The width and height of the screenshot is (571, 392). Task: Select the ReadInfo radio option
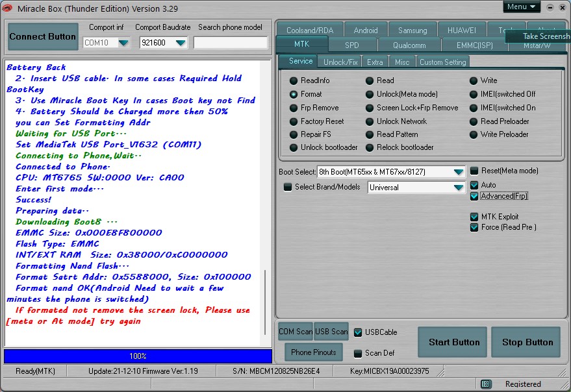(x=294, y=80)
